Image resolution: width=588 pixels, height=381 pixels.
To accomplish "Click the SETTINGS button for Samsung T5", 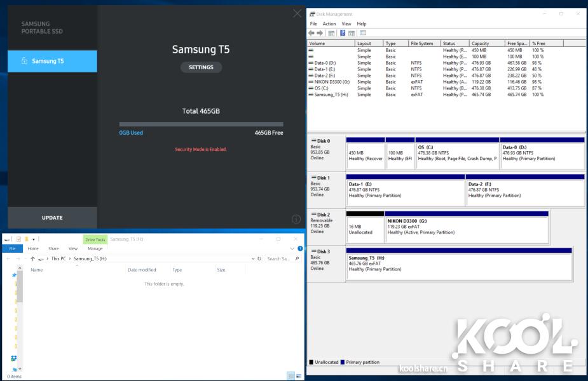I will (201, 67).
